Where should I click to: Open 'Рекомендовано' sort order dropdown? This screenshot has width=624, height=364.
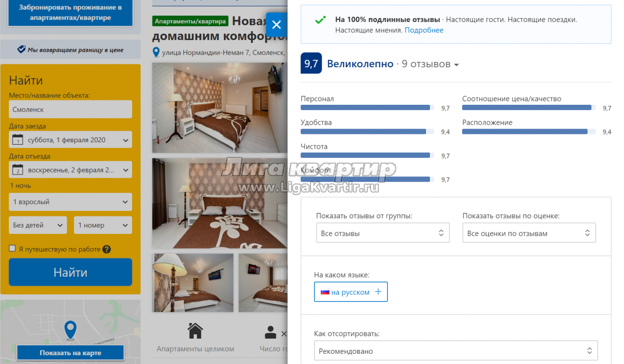(455, 351)
